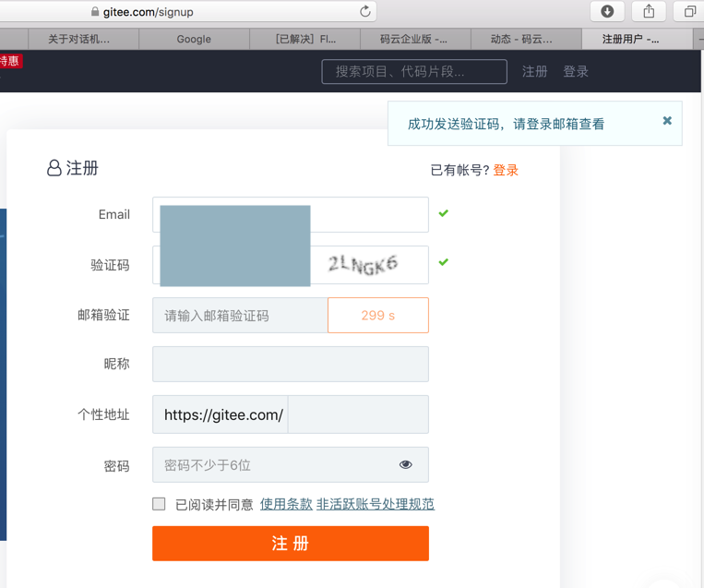
Task: Click the 特惠 red badge
Action: [x=10, y=61]
